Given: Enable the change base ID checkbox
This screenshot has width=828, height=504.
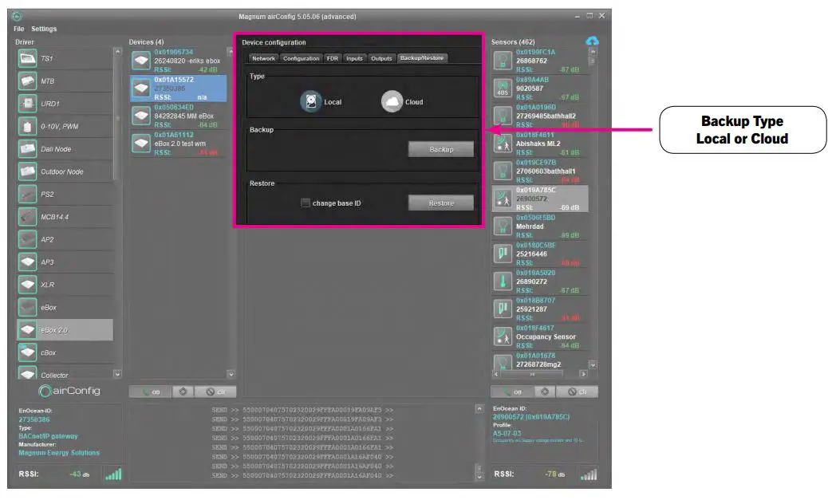Looking at the screenshot, I should click(x=306, y=203).
